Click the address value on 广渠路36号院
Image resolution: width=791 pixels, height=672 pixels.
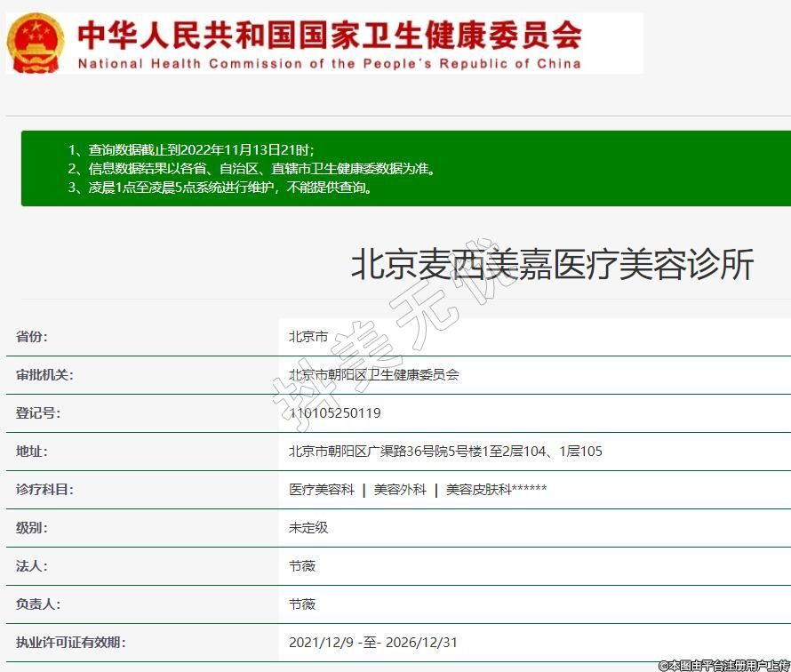445,452
